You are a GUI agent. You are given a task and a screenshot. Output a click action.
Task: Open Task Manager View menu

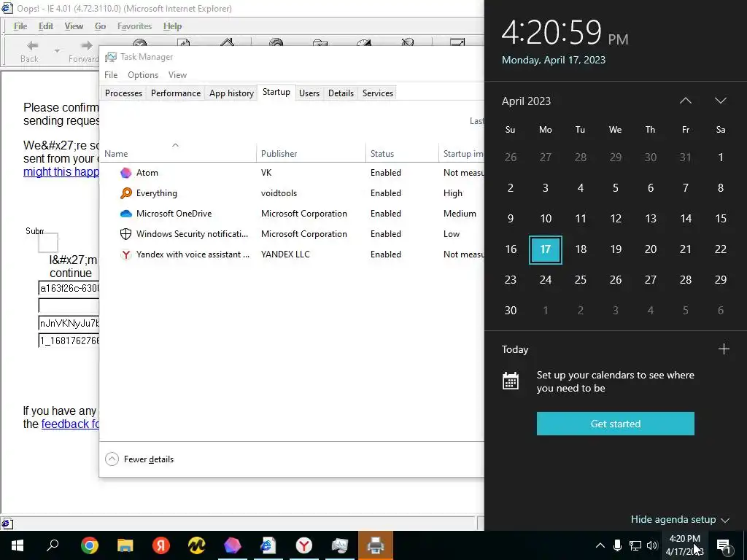coord(177,75)
